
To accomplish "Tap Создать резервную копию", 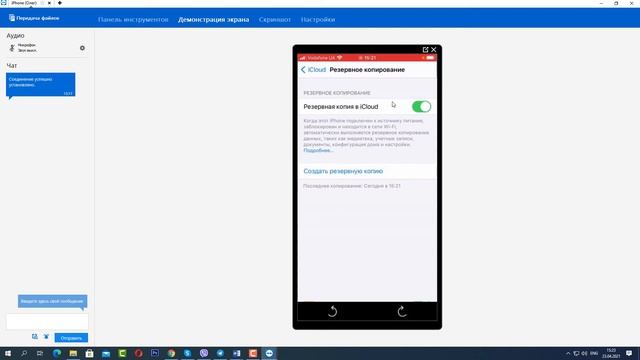I will 343,171.
